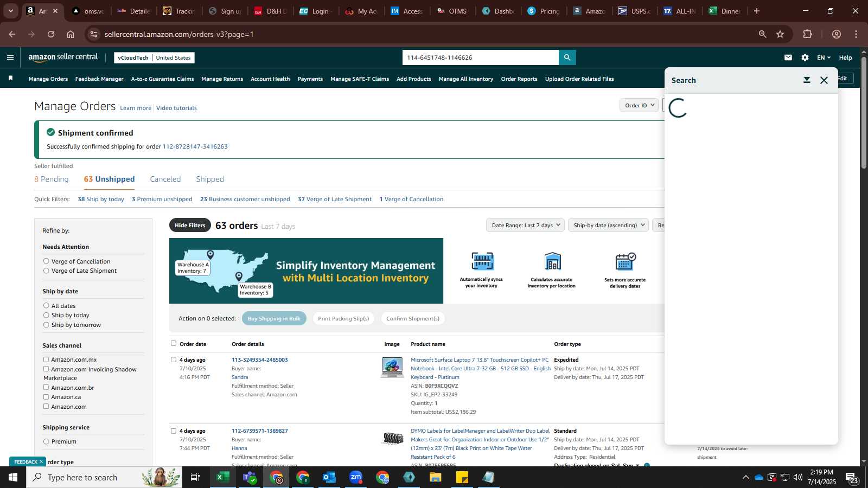Go back with the browser back arrow
The width and height of the screenshot is (868, 488).
tap(12, 34)
